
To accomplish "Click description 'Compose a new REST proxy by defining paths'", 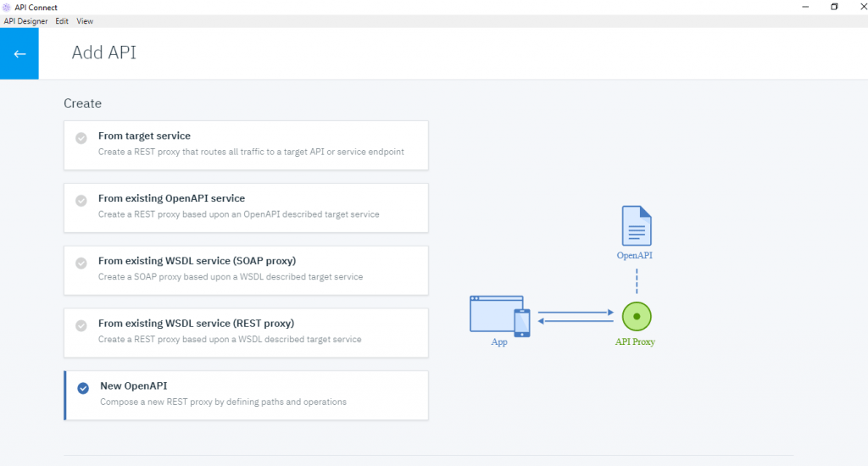I will (223, 402).
